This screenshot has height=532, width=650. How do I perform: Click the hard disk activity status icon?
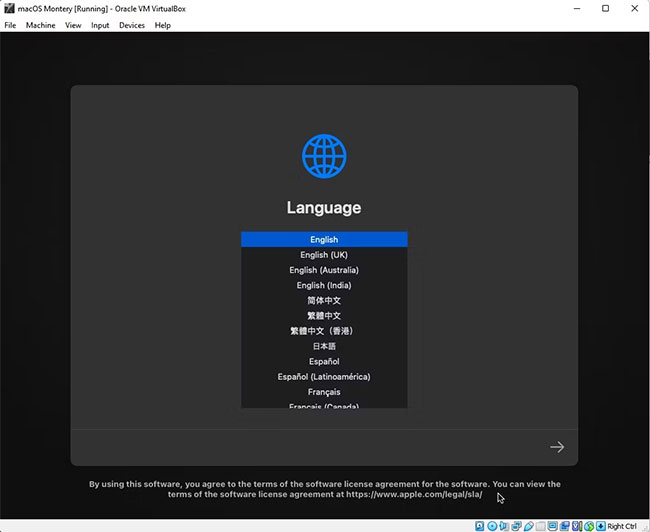click(479, 526)
